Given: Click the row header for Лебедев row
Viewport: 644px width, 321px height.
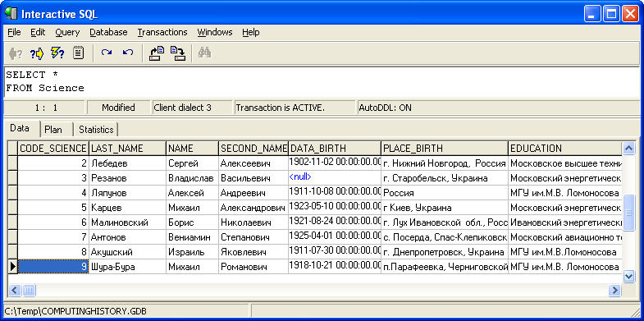Looking at the screenshot, I should pos(13,163).
